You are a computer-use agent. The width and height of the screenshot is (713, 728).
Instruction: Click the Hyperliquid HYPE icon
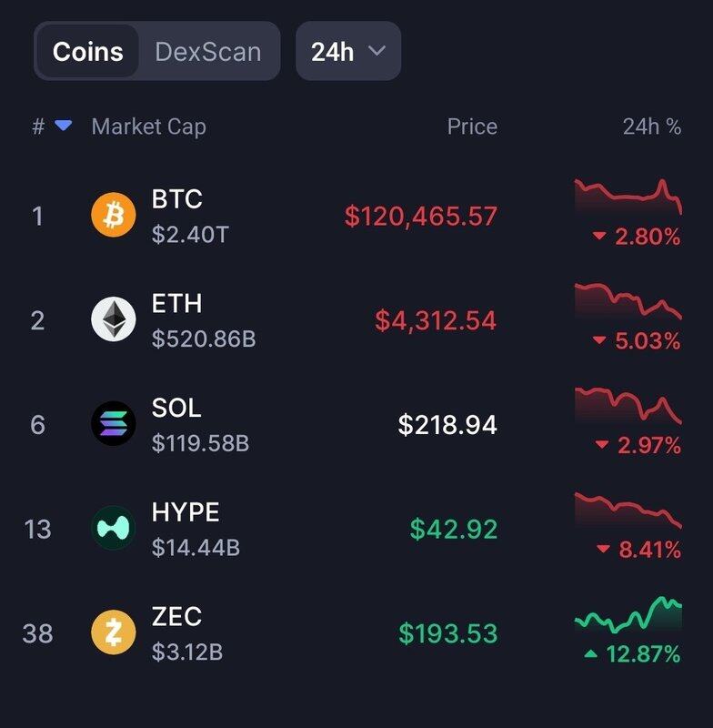114,529
